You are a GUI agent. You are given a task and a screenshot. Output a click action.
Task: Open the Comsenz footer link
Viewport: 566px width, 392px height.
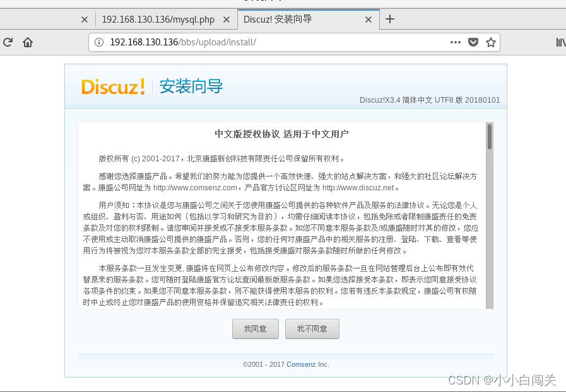(x=301, y=364)
